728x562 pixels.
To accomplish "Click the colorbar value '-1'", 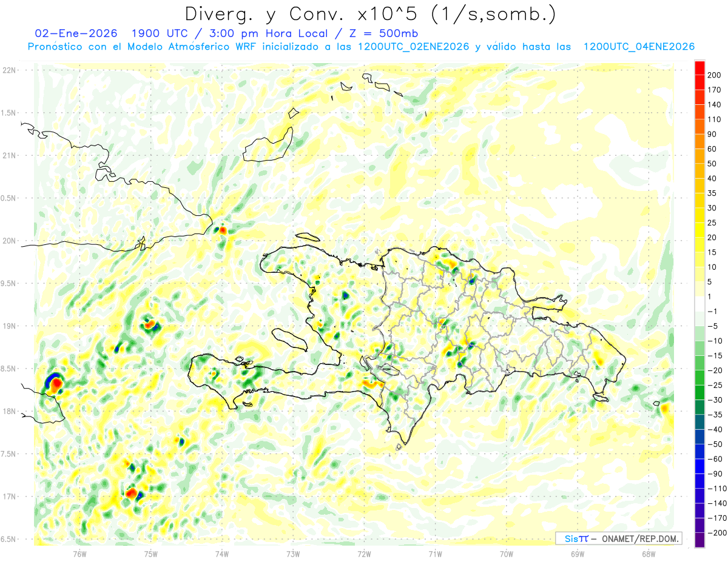I will coord(713,311).
